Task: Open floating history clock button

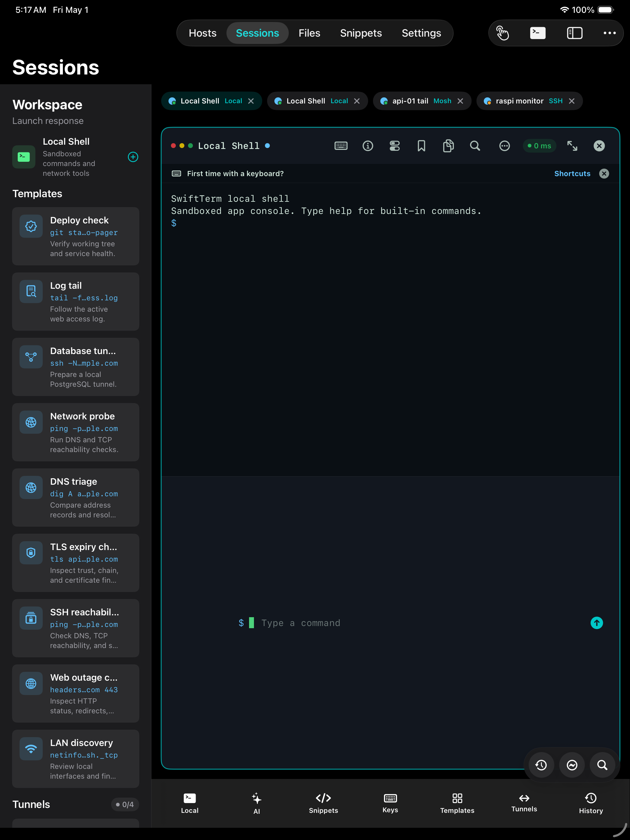Action: click(541, 765)
